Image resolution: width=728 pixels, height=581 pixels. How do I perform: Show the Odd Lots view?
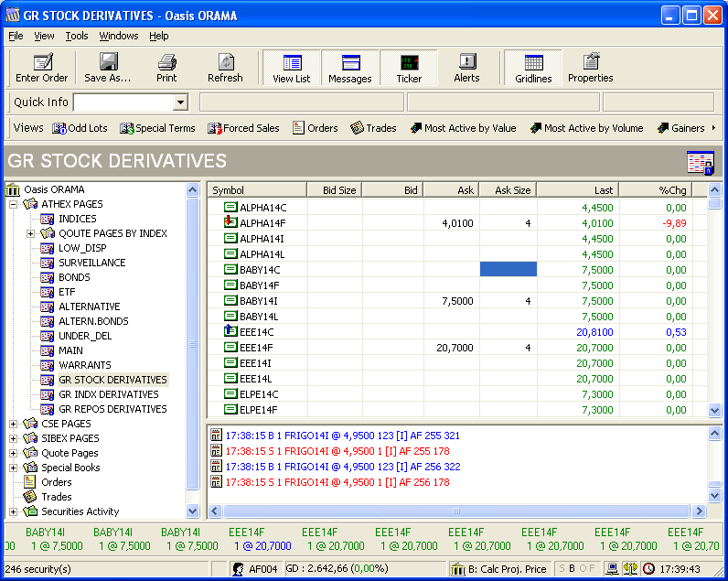[x=80, y=128]
